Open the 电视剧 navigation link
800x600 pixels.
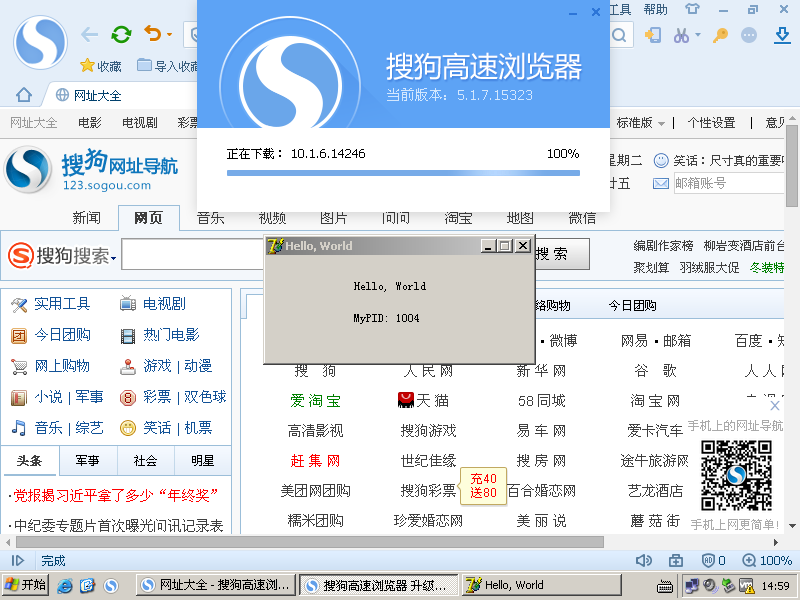(x=139, y=122)
